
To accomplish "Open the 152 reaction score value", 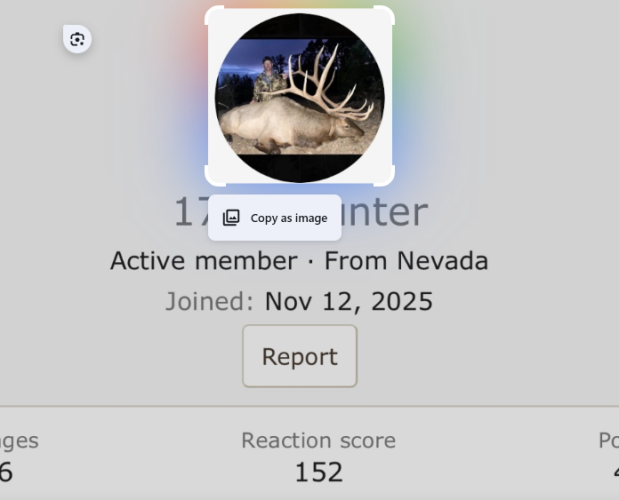I will [319, 472].
